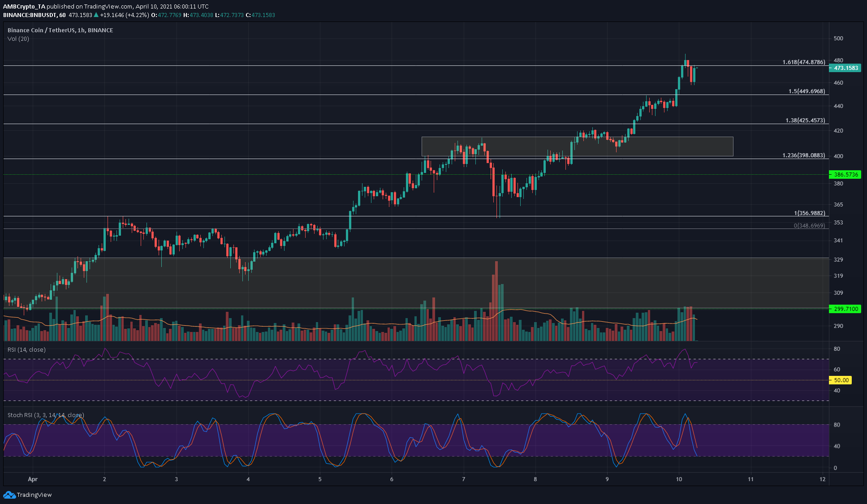Click the +19.1646 (+4.22%) change text
This screenshot has height=504, width=867.
pyautogui.click(x=124, y=15)
